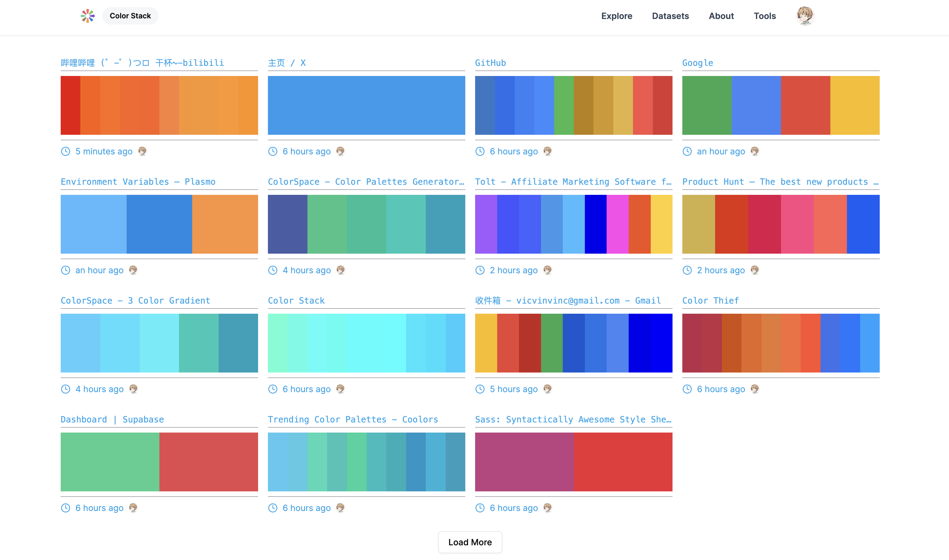Image resolution: width=949 pixels, height=560 pixels.
Task: Pick the orange swatch in Plasmo palette
Action: (225, 224)
